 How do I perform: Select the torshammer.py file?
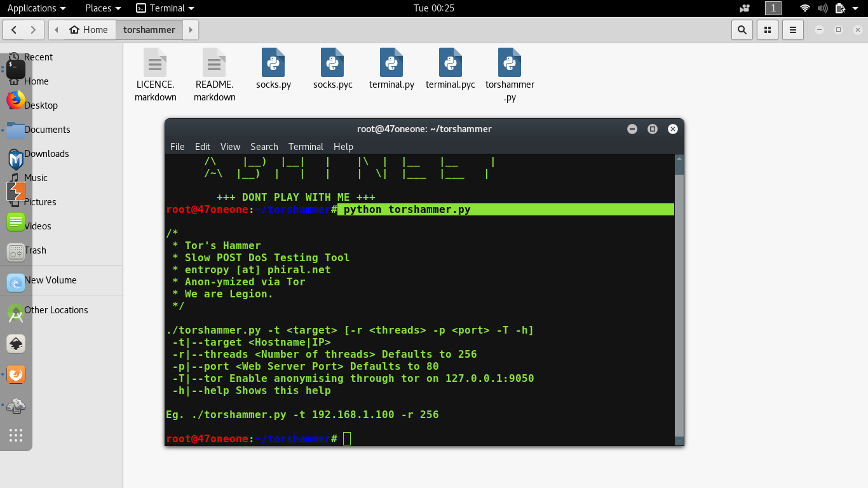pos(510,75)
